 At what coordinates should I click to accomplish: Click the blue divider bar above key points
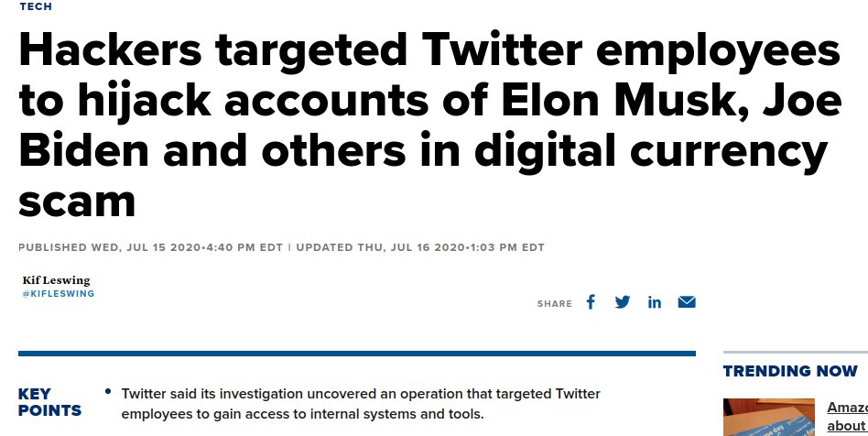tap(357, 354)
